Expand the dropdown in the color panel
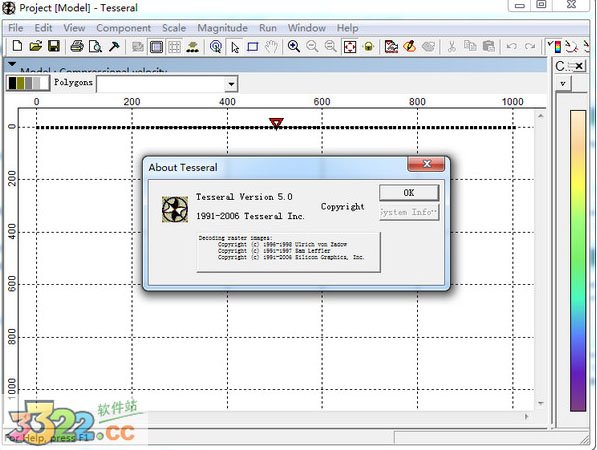This screenshot has height=450, width=597. [563, 83]
